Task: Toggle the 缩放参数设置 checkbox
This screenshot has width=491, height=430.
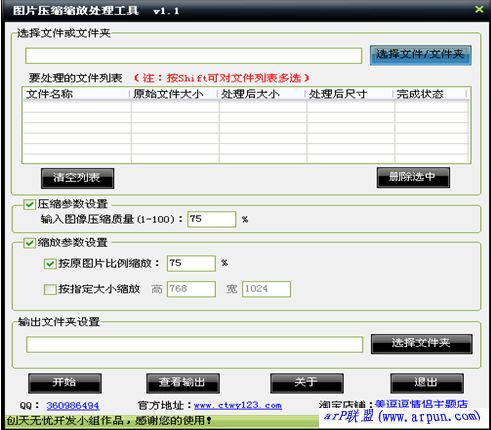Action: (x=29, y=243)
